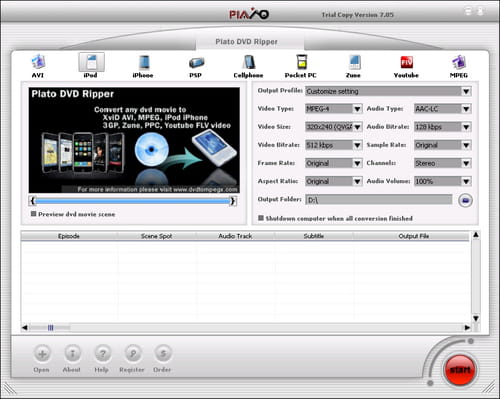The width and height of the screenshot is (500, 399).
Task: Browse for output folder with round button
Action: coord(465,200)
